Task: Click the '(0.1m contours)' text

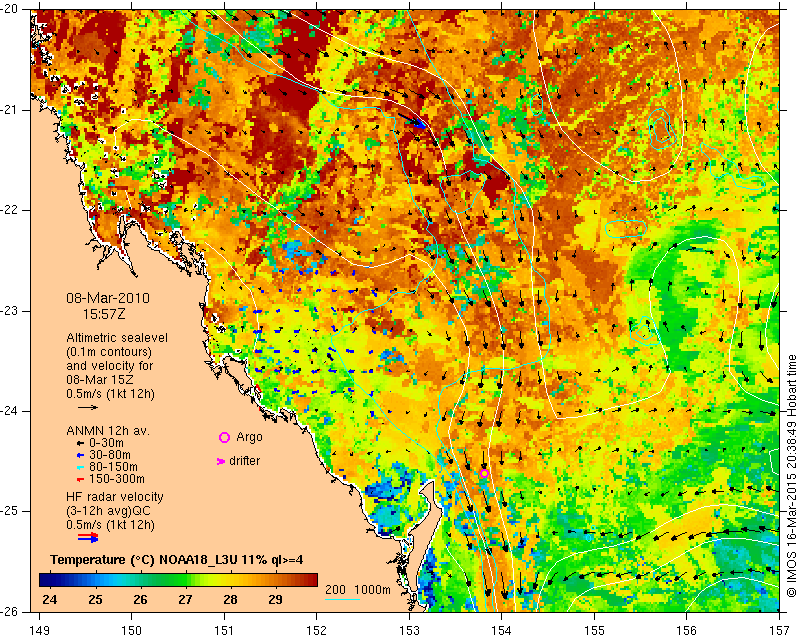Action: tap(109, 352)
